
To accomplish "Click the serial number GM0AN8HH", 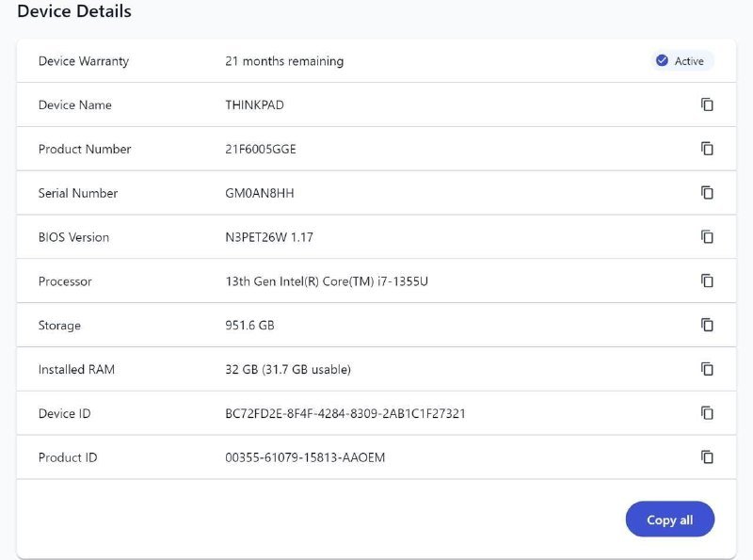I will pos(256,193).
